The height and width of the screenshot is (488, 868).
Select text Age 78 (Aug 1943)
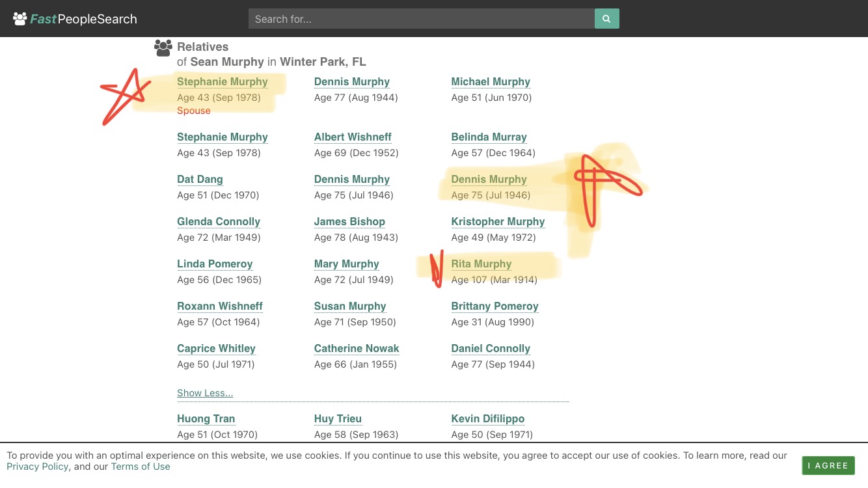point(356,237)
